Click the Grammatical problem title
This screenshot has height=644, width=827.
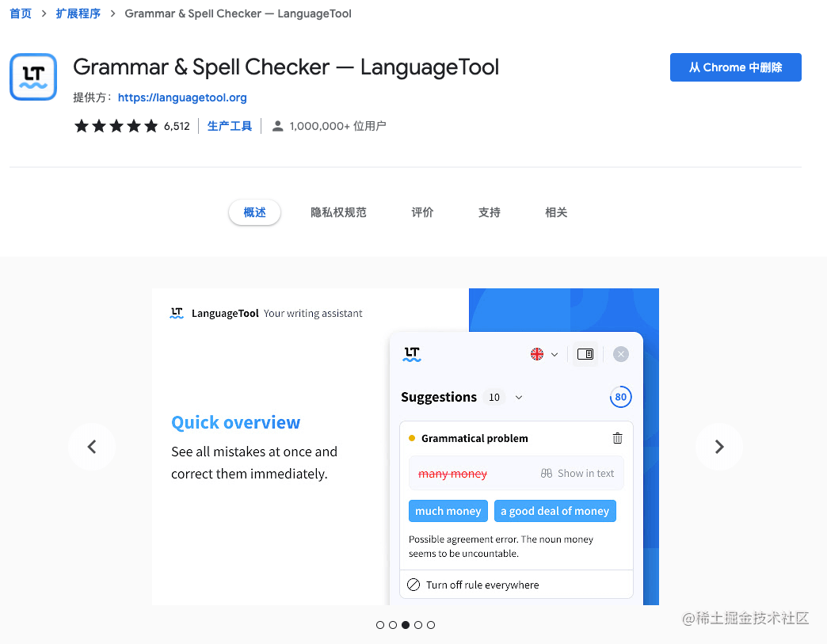pos(474,438)
